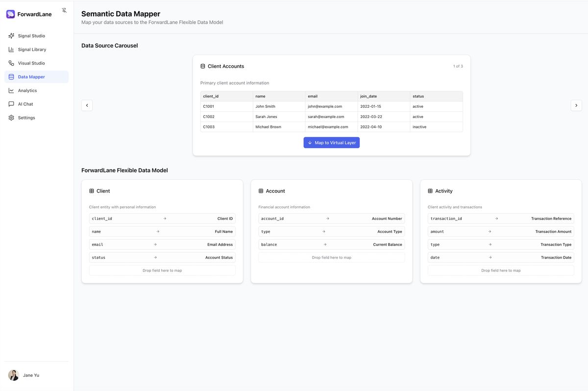Click database icon beside Client Accounts
The image size is (588, 391).
(203, 66)
